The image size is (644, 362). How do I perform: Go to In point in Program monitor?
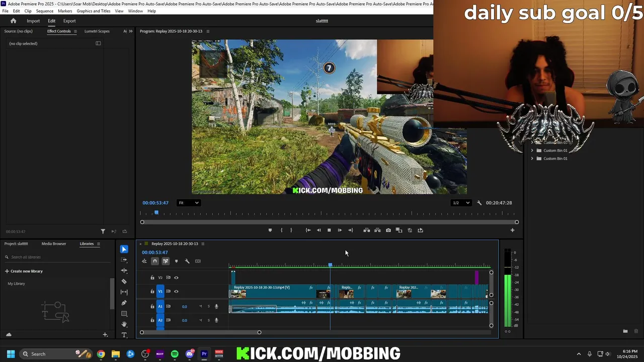pos(308,230)
